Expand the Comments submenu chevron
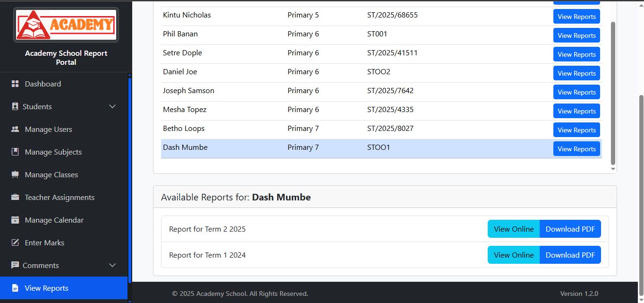The image size is (644, 303). pyautogui.click(x=112, y=265)
